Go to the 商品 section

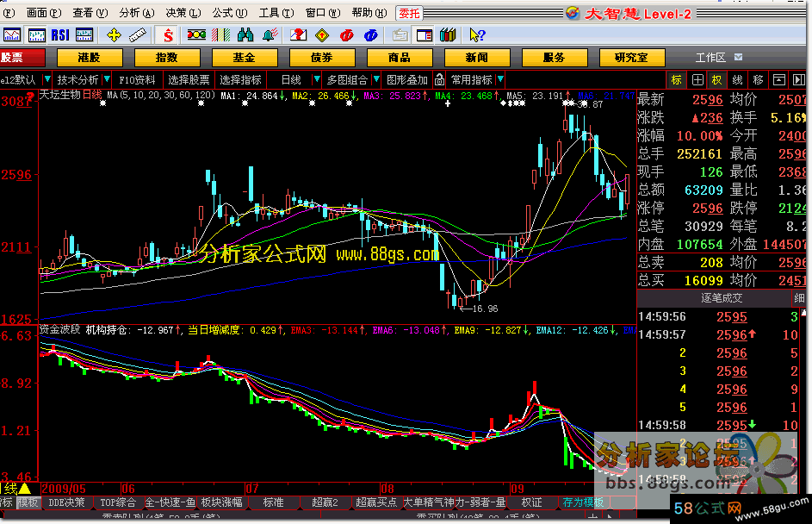400,58
